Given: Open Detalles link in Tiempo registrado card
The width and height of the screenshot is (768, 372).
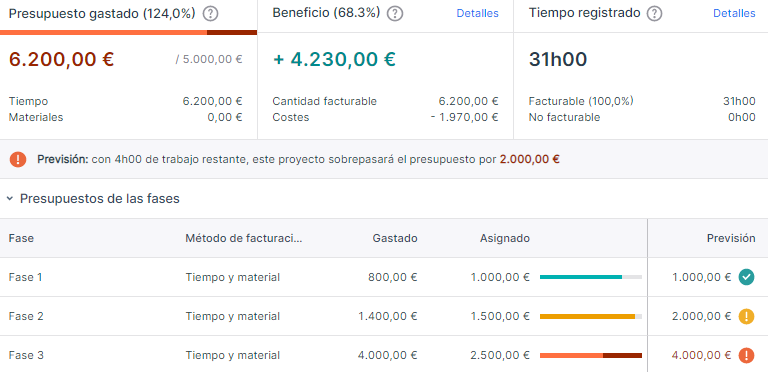Looking at the screenshot, I should [734, 14].
